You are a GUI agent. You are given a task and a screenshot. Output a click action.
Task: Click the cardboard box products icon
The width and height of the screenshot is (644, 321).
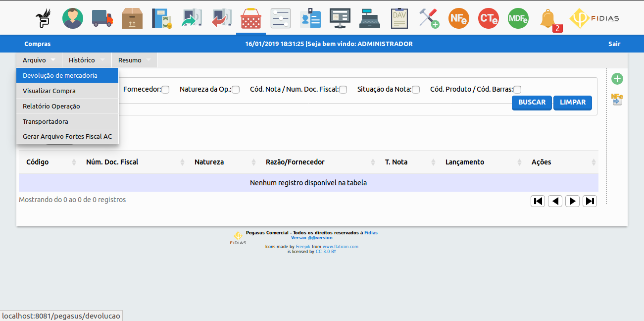[x=132, y=18]
